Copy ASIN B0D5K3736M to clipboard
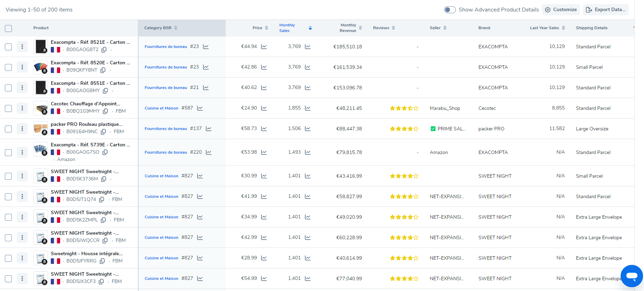The width and height of the screenshot is (644, 291). pos(104,179)
